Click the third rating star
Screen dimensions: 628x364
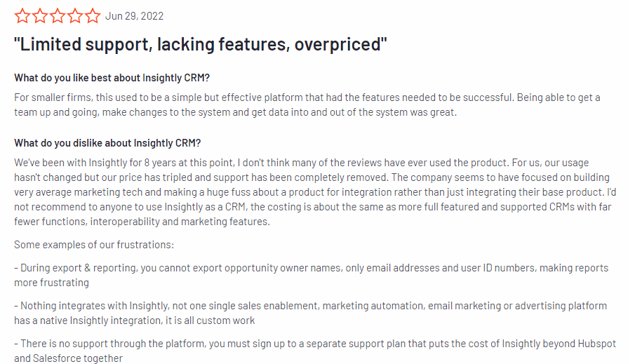point(58,15)
